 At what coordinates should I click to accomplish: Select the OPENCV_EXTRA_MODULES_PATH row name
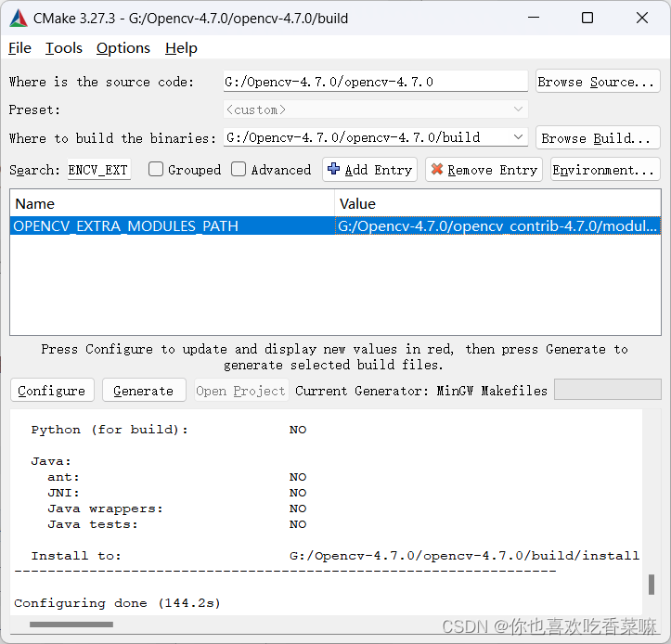point(172,225)
